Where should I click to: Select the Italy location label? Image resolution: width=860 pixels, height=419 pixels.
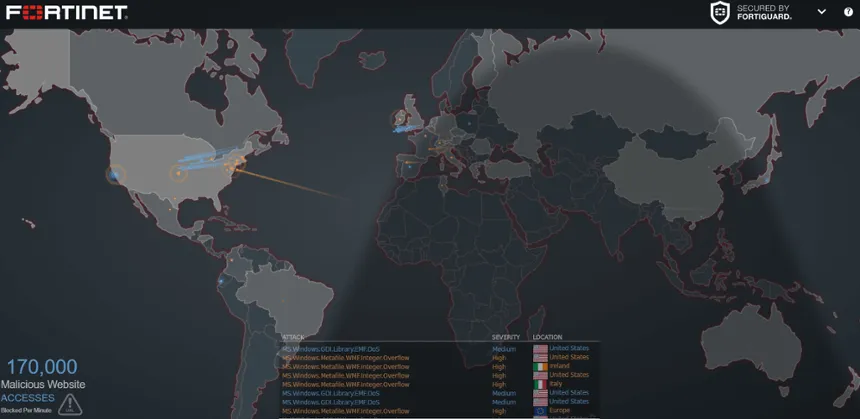click(556, 384)
